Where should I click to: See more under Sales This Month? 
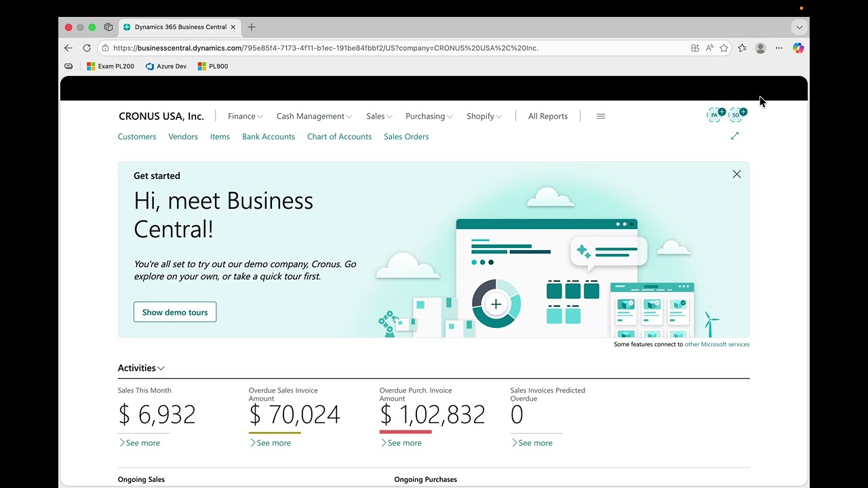[x=140, y=443]
